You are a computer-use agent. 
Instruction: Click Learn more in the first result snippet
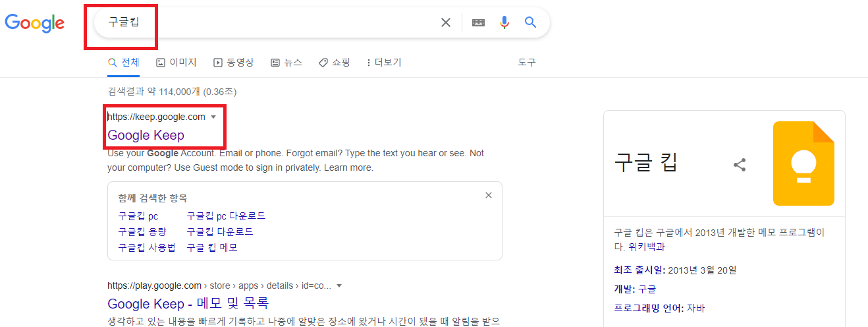point(348,167)
